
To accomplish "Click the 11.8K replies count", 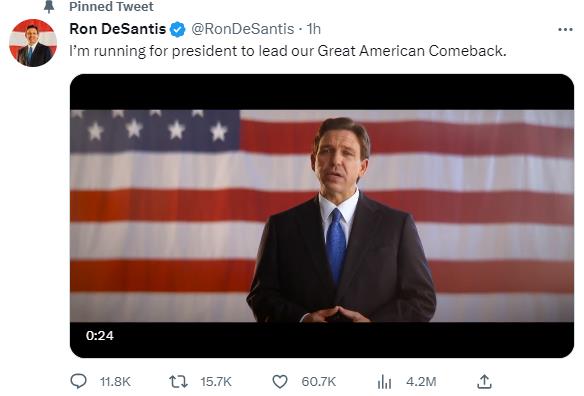I will pyautogui.click(x=115, y=382).
